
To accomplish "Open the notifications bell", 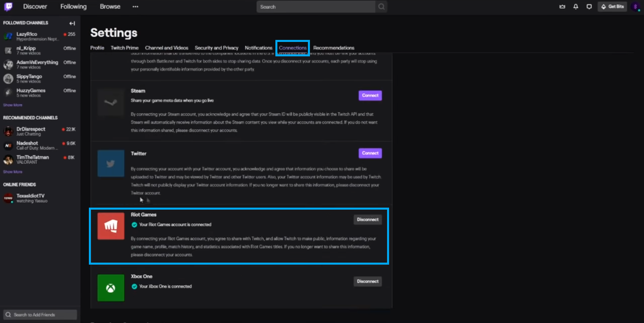I will pyautogui.click(x=576, y=6).
